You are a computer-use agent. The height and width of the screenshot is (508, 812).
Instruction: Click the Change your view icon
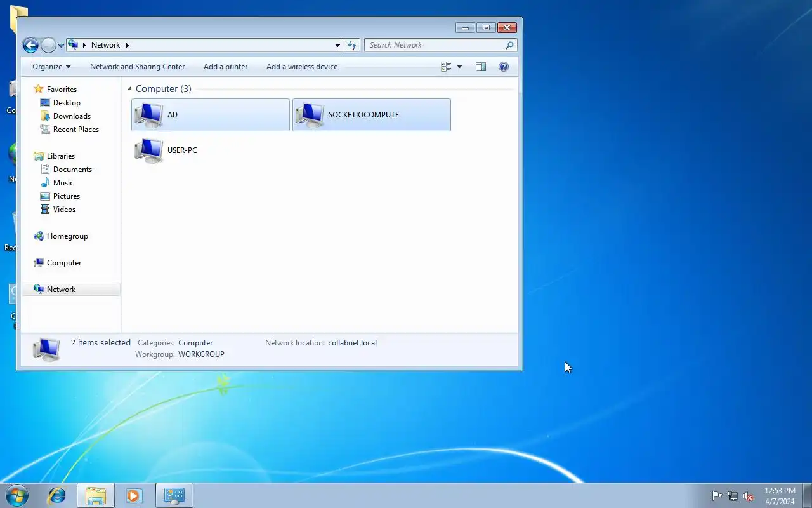point(446,67)
